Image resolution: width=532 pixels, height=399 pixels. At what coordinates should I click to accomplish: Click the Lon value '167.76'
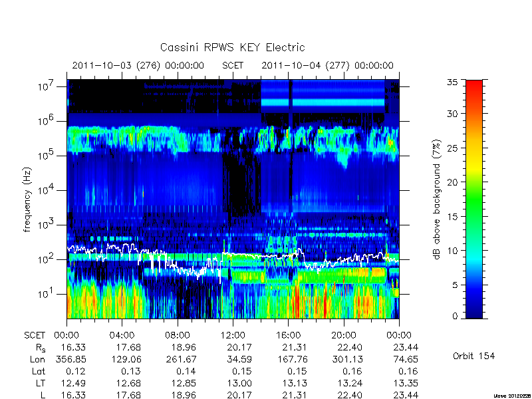[x=292, y=359]
